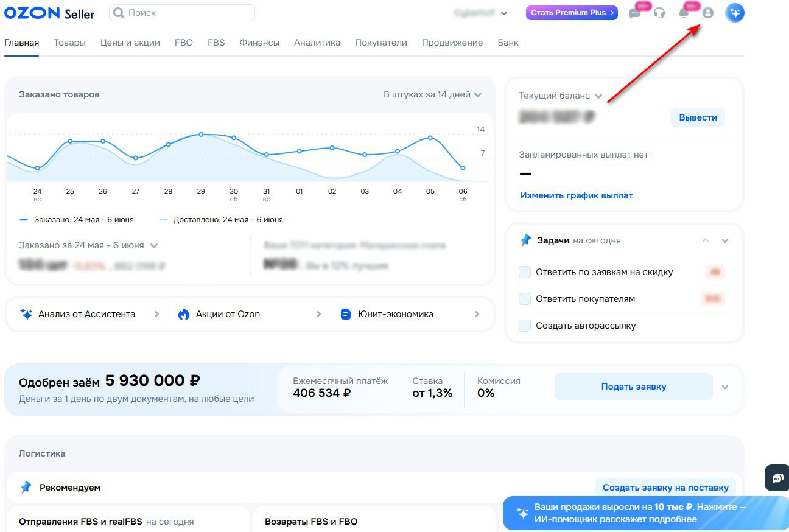Screen dimensions: 789x532
Task: Click the pin icon next to Задачи
Action: 525,240
